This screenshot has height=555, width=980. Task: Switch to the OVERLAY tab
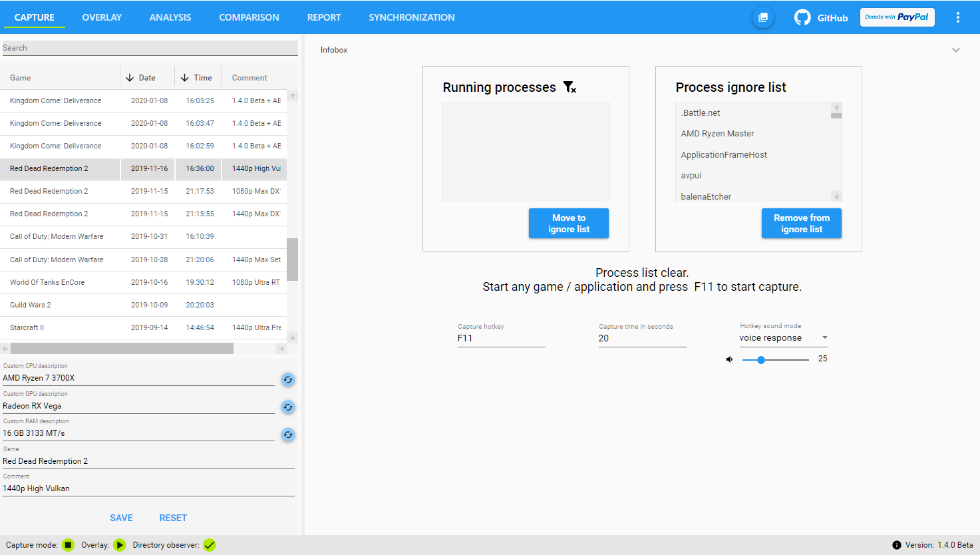click(102, 17)
